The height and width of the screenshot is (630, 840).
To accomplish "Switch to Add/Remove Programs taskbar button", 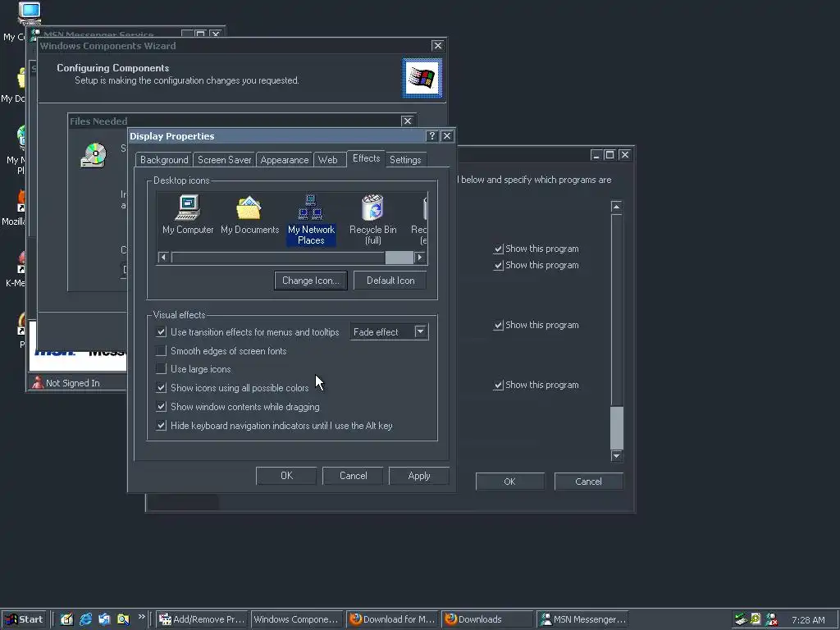I will pos(202,619).
